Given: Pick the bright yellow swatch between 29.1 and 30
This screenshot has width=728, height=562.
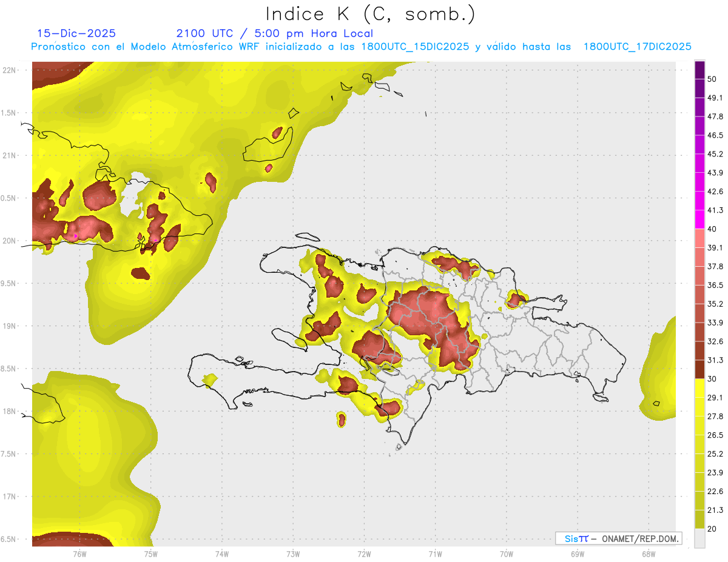Looking at the screenshot, I should (x=700, y=388).
